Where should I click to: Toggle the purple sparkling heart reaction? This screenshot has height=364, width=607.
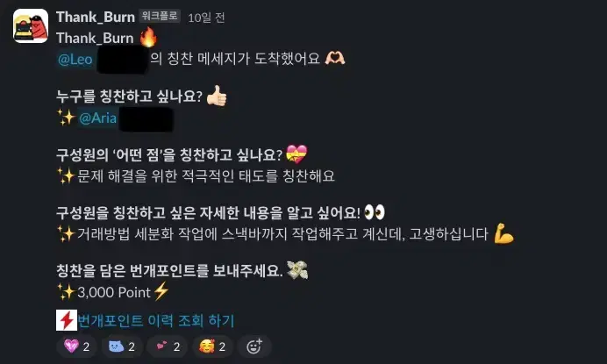click(76, 346)
